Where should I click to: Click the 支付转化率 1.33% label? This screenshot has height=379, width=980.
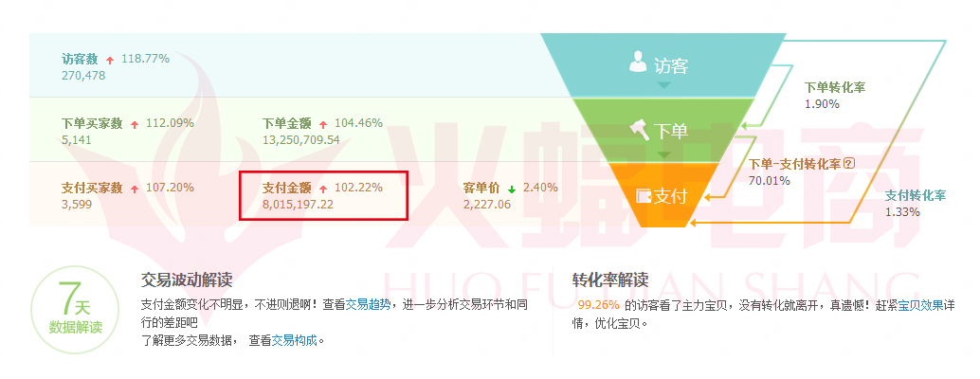point(916,204)
